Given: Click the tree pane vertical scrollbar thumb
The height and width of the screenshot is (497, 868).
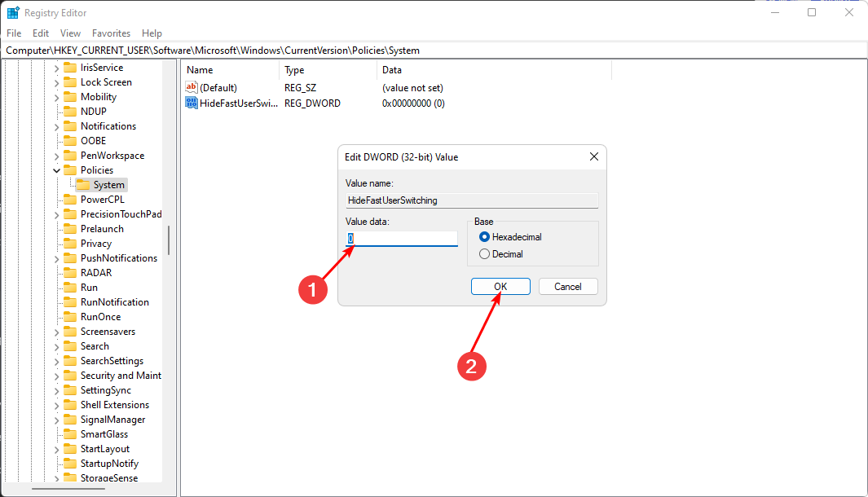Looking at the screenshot, I should pyautogui.click(x=169, y=240).
